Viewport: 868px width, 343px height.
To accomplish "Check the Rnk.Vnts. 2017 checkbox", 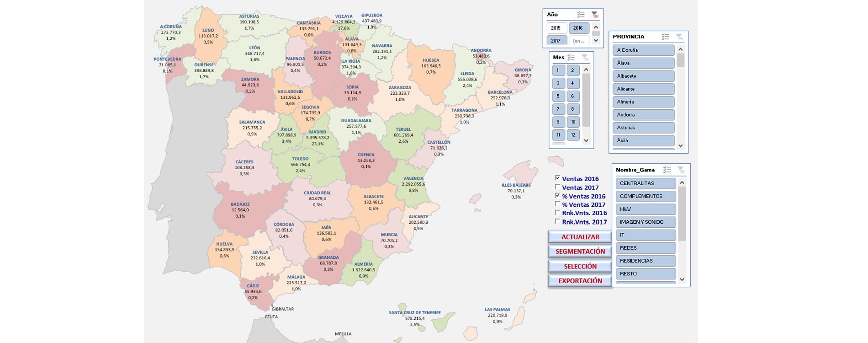I will coord(557,221).
